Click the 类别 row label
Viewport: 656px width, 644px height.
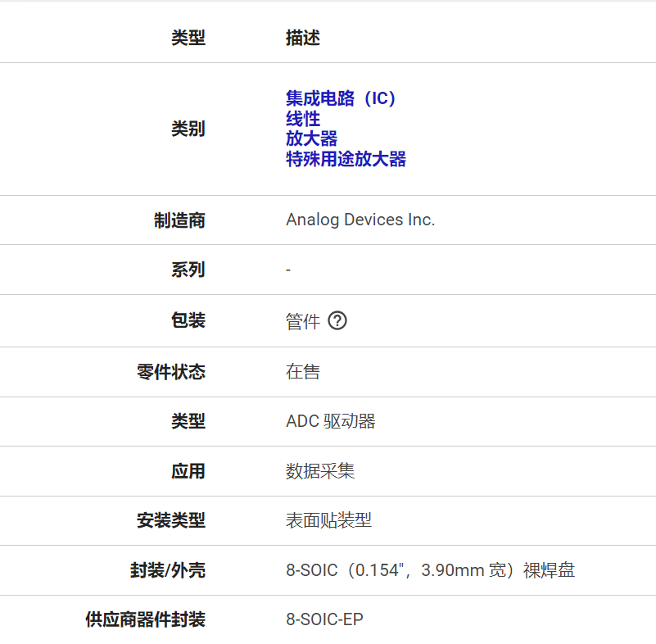[x=188, y=129]
